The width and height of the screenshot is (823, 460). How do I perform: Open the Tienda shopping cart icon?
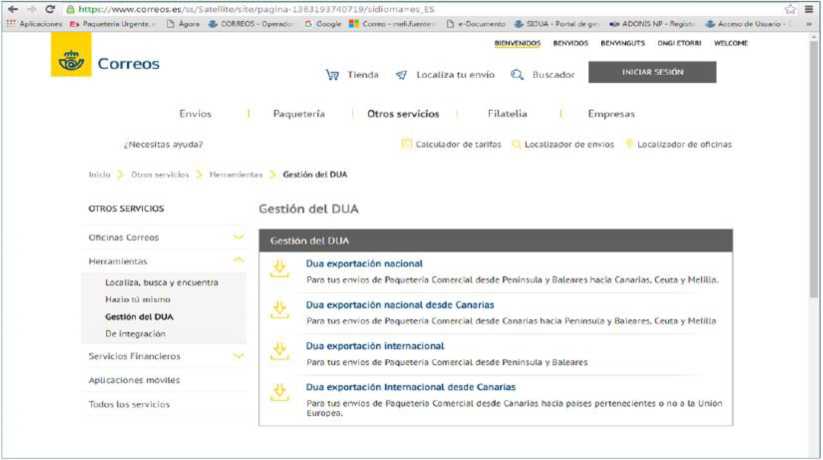[332, 75]
